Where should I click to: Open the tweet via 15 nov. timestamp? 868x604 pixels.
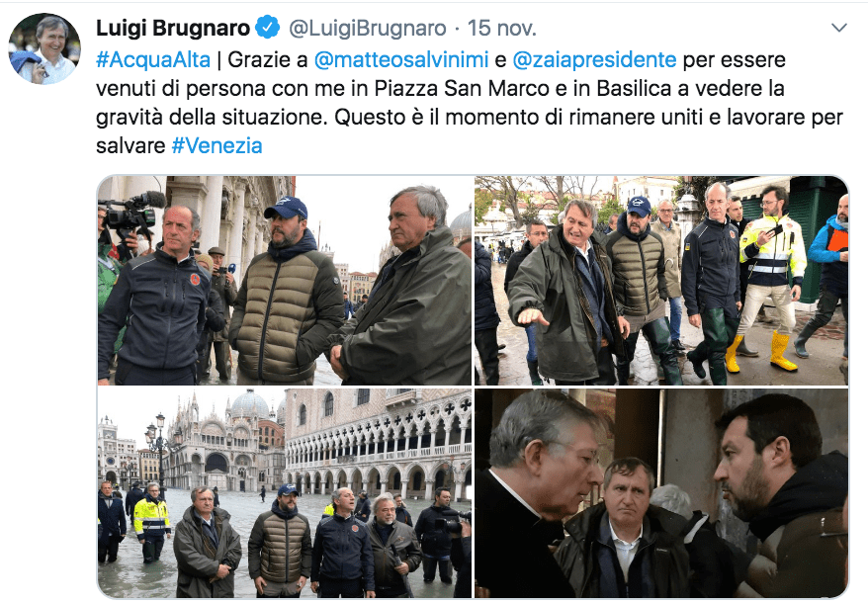coord(502,28)
